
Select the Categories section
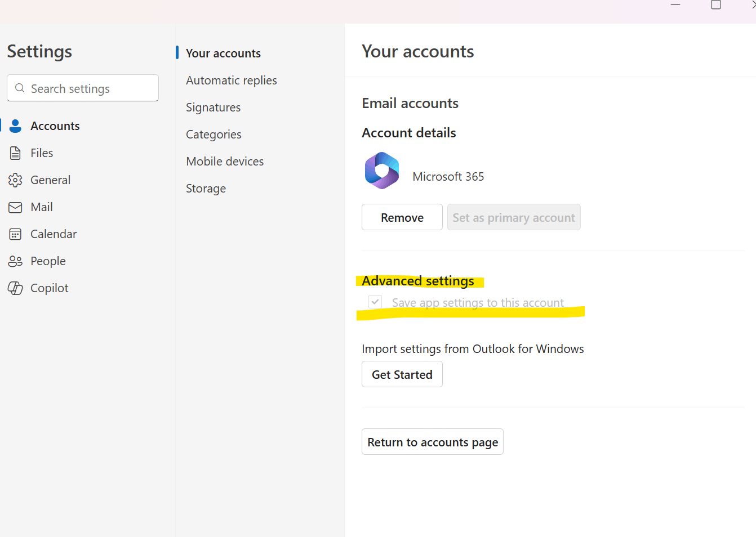point(213,134)
